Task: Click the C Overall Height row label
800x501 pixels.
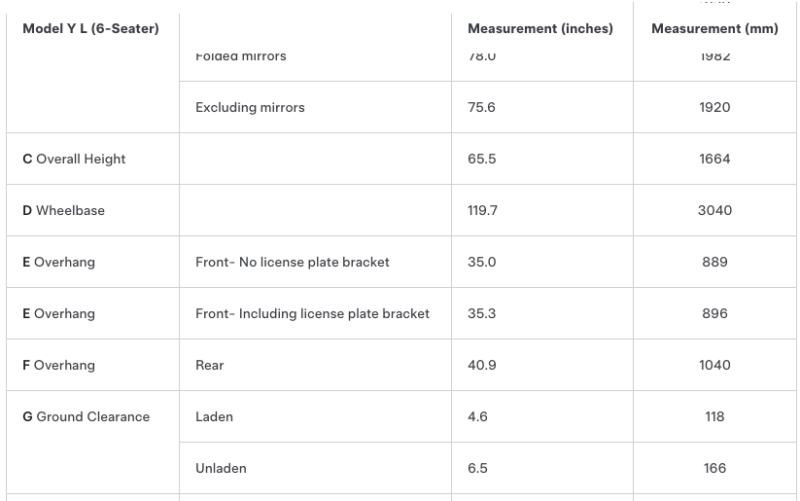Action: coord(74,159)
